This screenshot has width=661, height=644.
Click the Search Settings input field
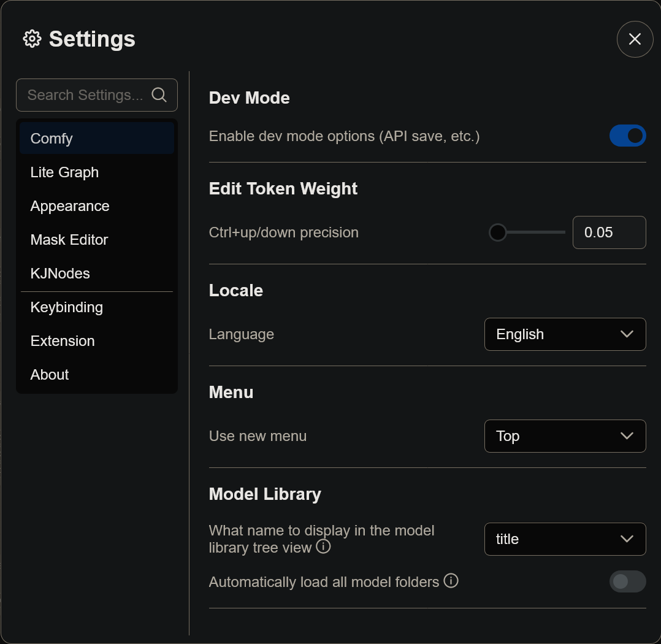(86, 95)
